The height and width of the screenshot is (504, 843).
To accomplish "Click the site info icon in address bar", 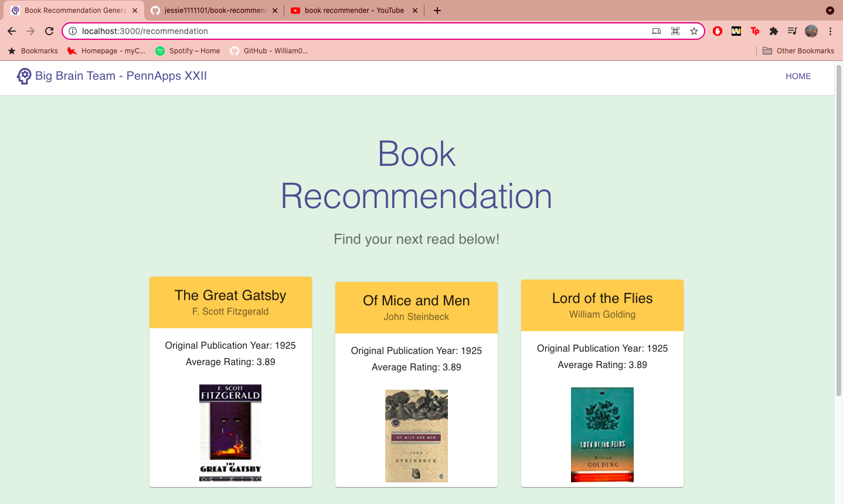I will click(73, 31).
